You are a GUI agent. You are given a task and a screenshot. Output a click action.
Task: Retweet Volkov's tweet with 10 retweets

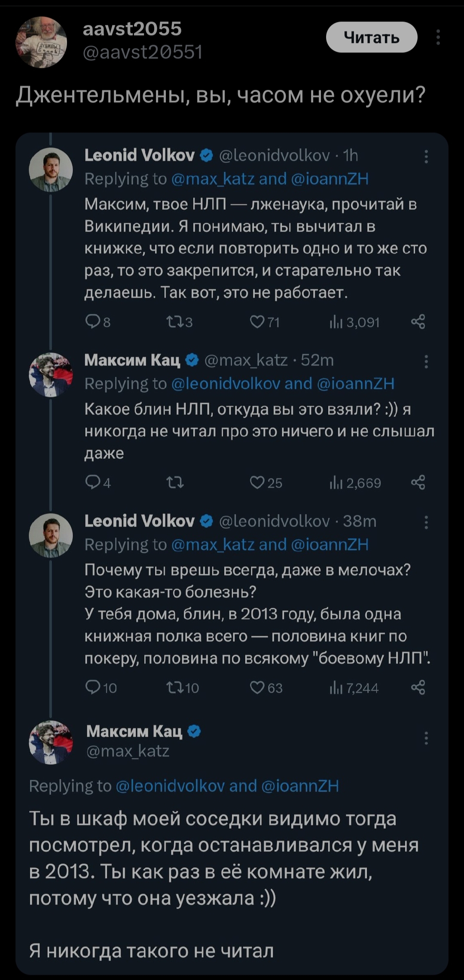[174, 687]
